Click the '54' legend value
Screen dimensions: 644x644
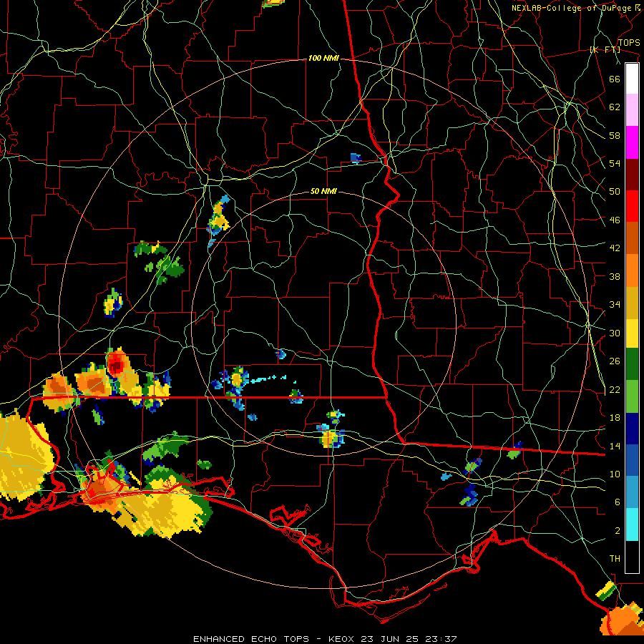tap(615, 163)
